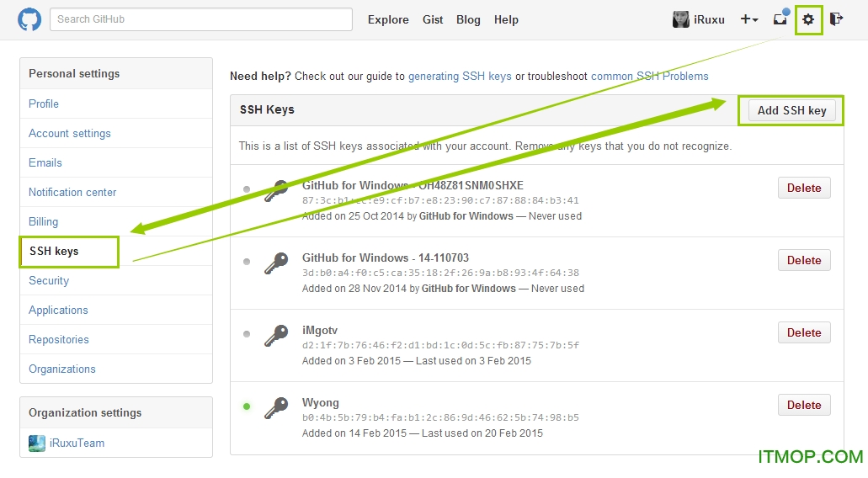868x478 pixels.
Task: Click the Add SSH key button
Action: (791, 110)
